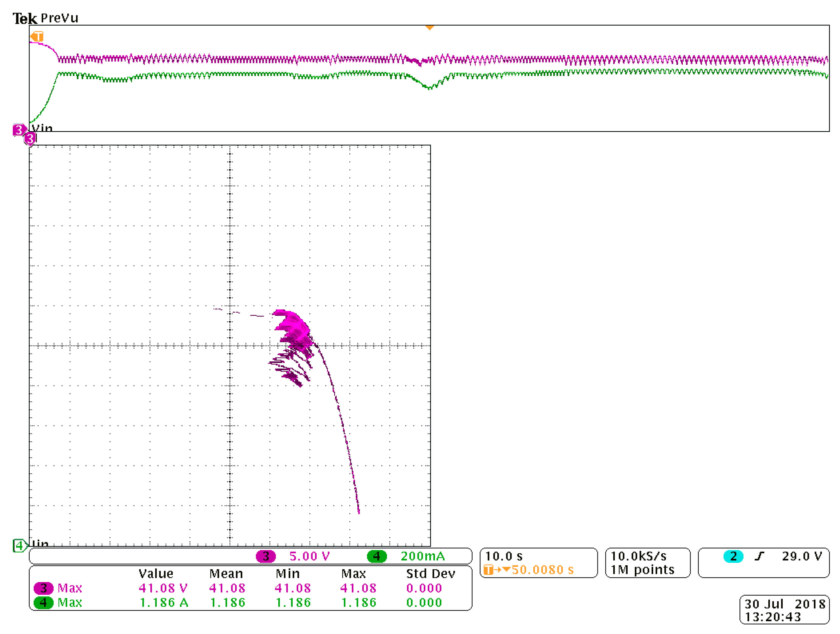The width and height of the screenshot is (840, 634).
Task: Click the 41.08 V measurement value
Action: tap(163, 588)
